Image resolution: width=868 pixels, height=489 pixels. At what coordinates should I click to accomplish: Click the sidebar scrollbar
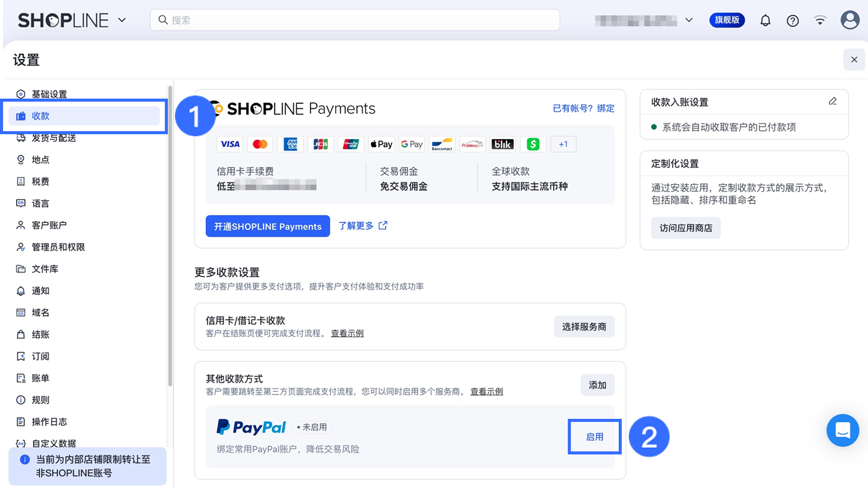[170, 236]
